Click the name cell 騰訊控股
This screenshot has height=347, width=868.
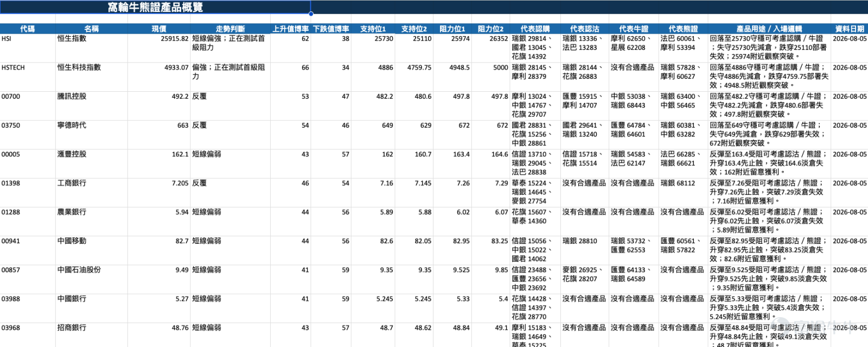92,105
